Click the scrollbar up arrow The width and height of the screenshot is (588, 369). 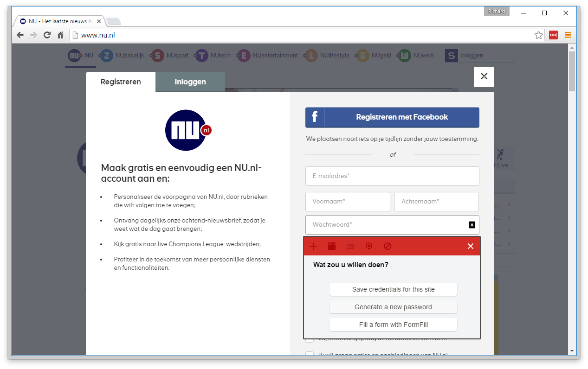tap(572, 48)
